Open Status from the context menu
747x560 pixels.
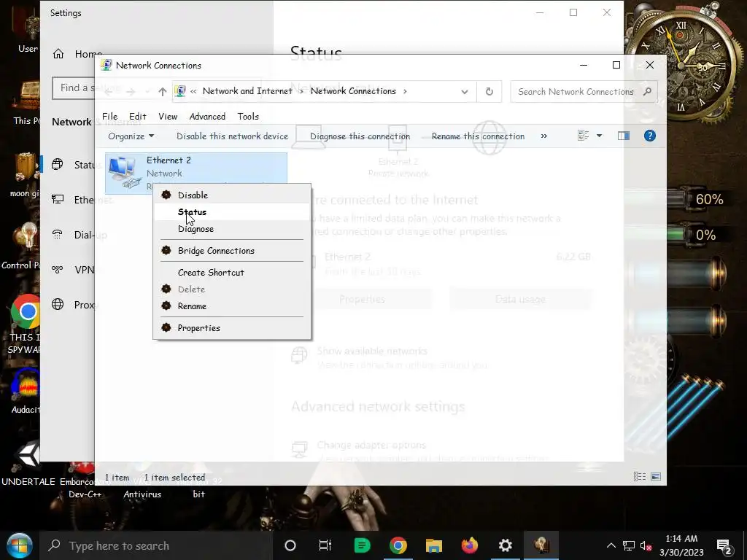(x=232, y=212)
